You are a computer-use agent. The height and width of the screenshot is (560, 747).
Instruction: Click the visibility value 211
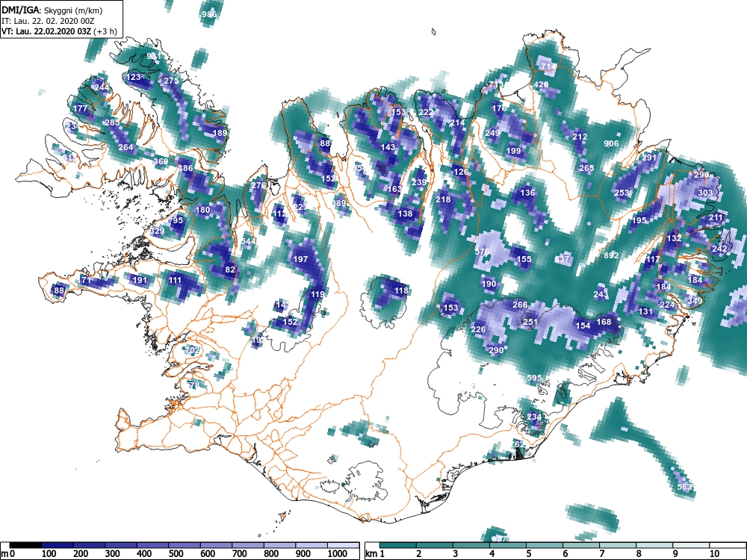click(x=716, y=217)
